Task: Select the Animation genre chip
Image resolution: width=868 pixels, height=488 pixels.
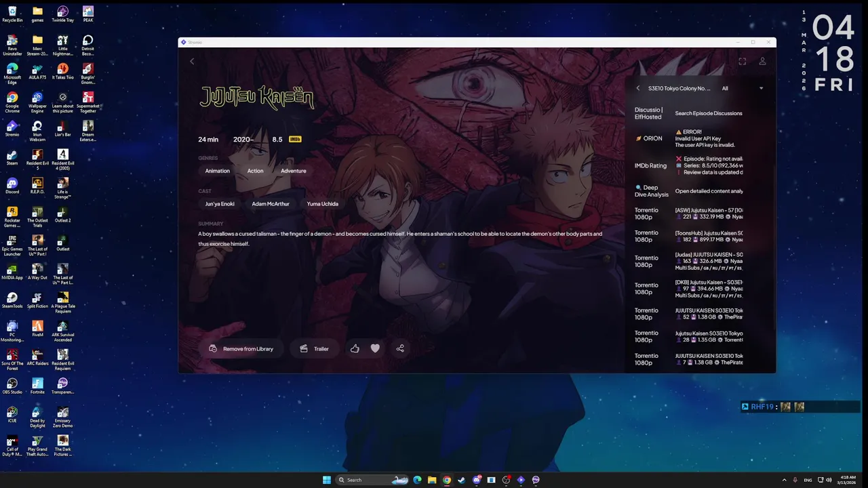Action: tap(218, 171)
